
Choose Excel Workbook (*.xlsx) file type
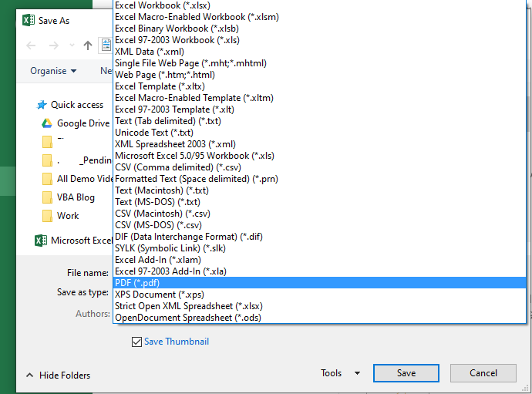pyautogui.click(x=319, y=5)
